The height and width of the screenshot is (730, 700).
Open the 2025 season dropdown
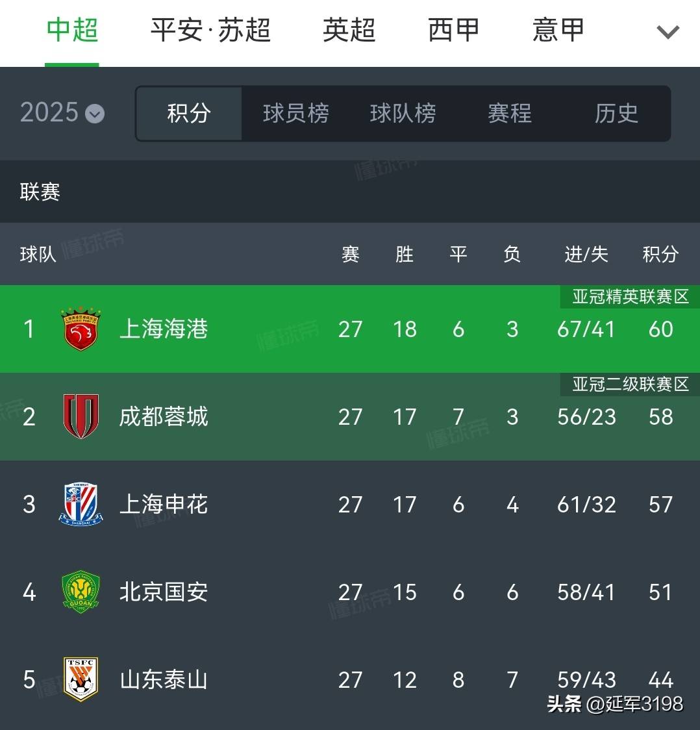(62, 113)
